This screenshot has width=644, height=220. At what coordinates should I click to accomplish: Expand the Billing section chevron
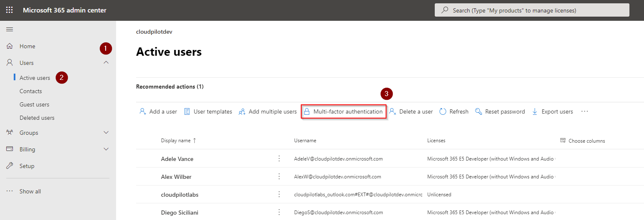coord(106,149)
